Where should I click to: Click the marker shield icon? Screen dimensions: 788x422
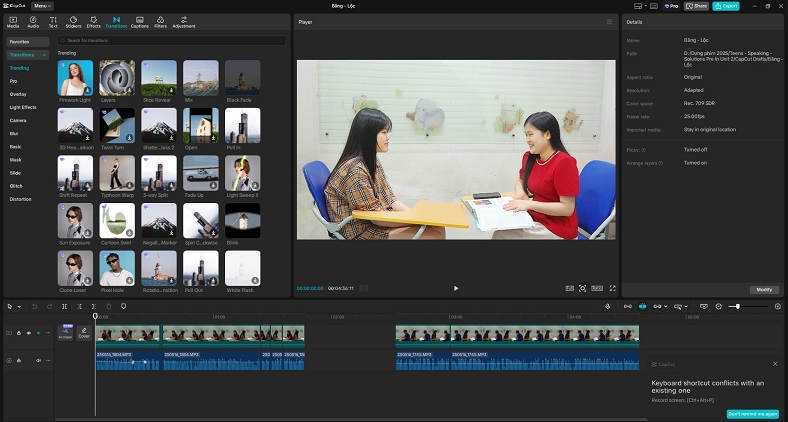124,306
